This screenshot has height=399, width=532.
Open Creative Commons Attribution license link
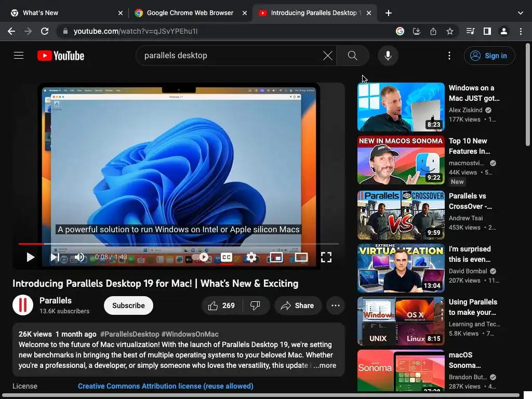166,386
